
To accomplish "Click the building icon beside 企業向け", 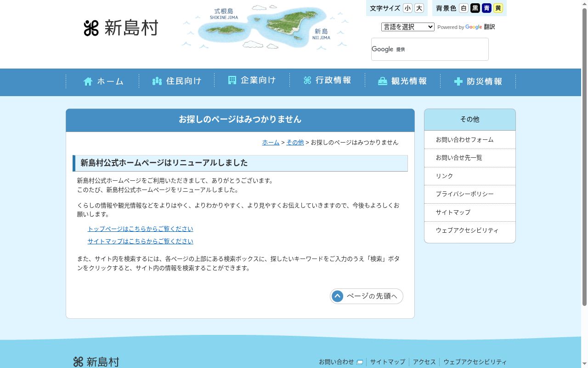I will coord(232,80).
